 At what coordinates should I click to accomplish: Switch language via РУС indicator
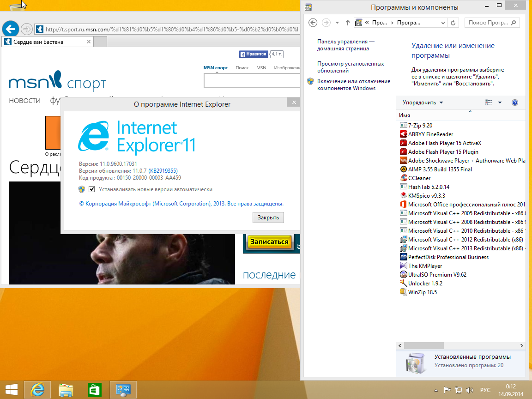485,390
